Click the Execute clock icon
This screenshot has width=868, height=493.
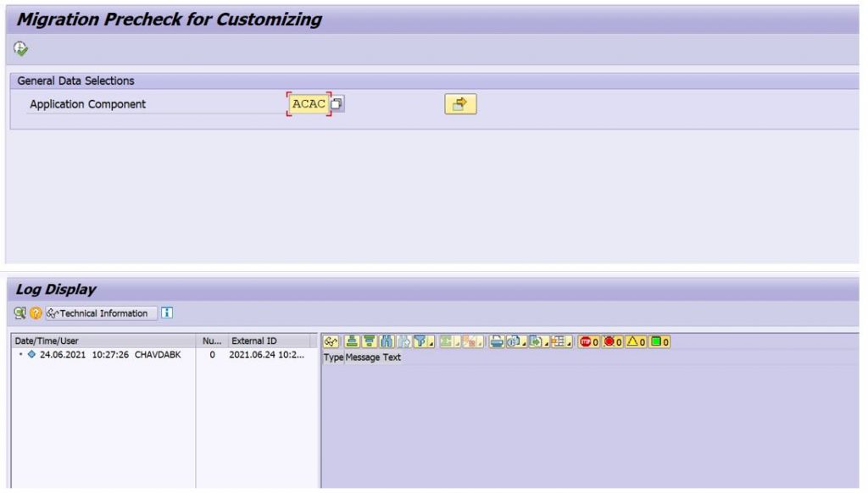(x=20, y=48)
